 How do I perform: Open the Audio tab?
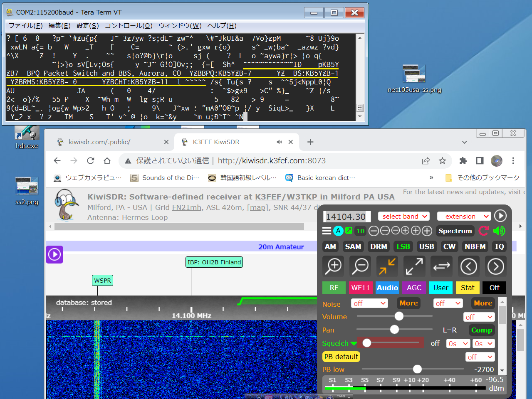click(387, 288)
